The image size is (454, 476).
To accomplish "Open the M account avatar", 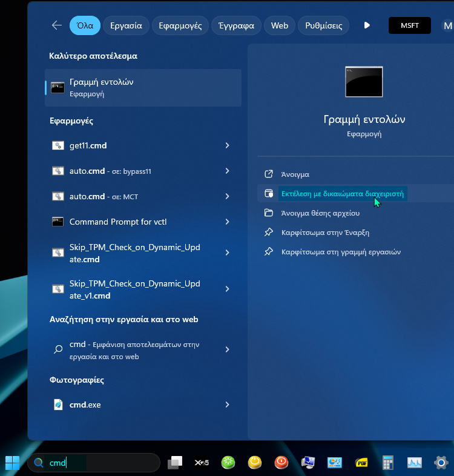I will (447, 26).
